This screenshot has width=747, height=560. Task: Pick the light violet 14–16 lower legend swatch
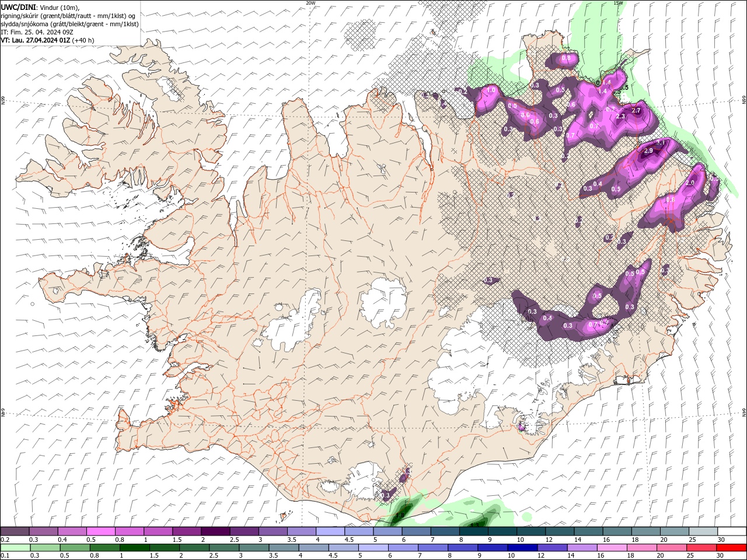tap(582, 548)
